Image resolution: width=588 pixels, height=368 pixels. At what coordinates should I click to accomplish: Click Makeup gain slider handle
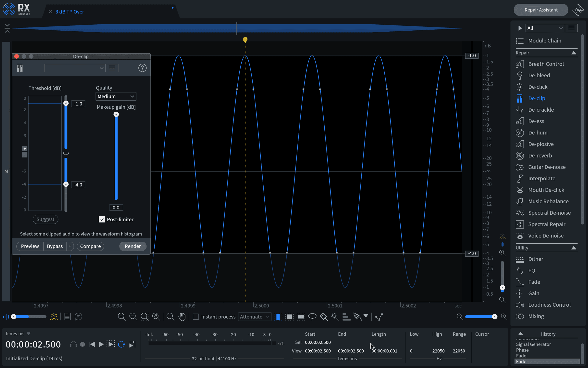tap(116, 114)
